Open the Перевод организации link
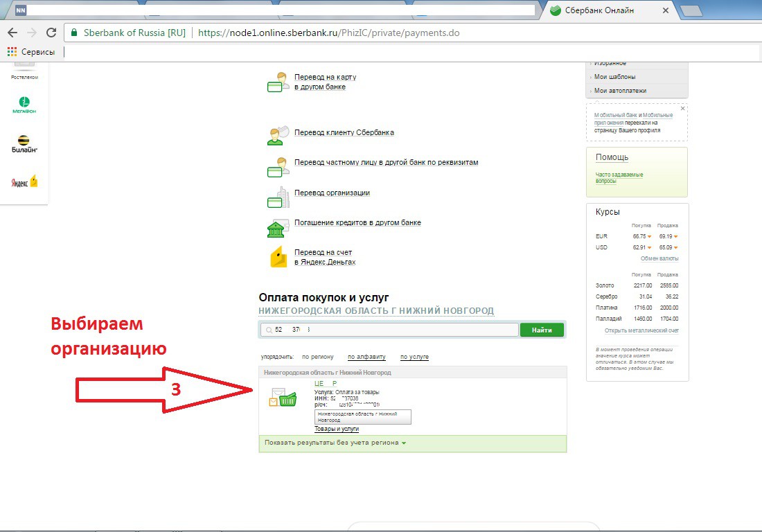762x532 pixels. [x=332, y=193]
